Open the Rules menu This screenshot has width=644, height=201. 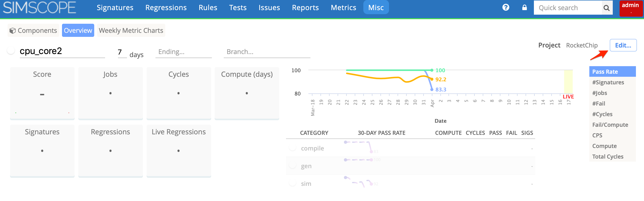coord(208,8)
